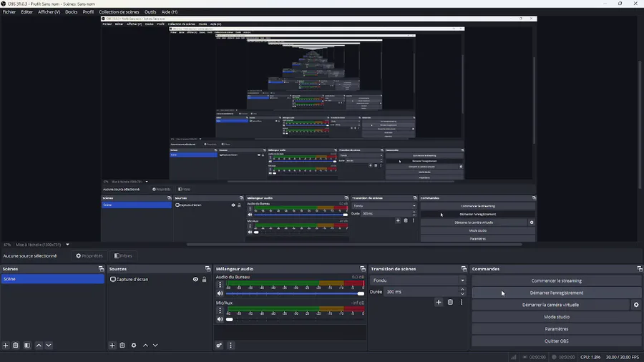Screen dimensions: 644x362
Task: Open the preview scaling dropdown arrow
Action: point(67,245)
